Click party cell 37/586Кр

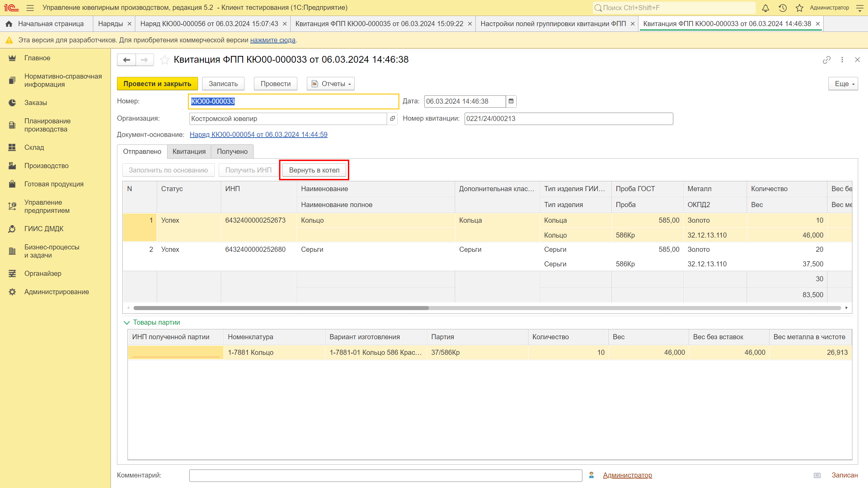tap(477, 352)
